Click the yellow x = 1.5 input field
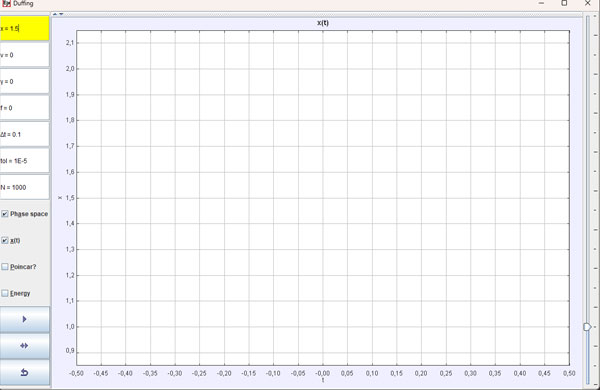Screen dimensions: 600x390 click(x=24, y=28)
